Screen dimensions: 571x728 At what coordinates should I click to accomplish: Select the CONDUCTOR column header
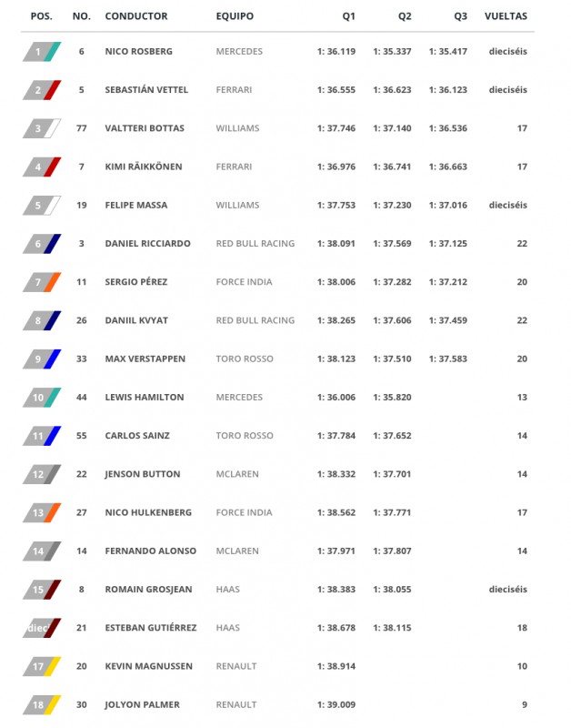[135, 16]
